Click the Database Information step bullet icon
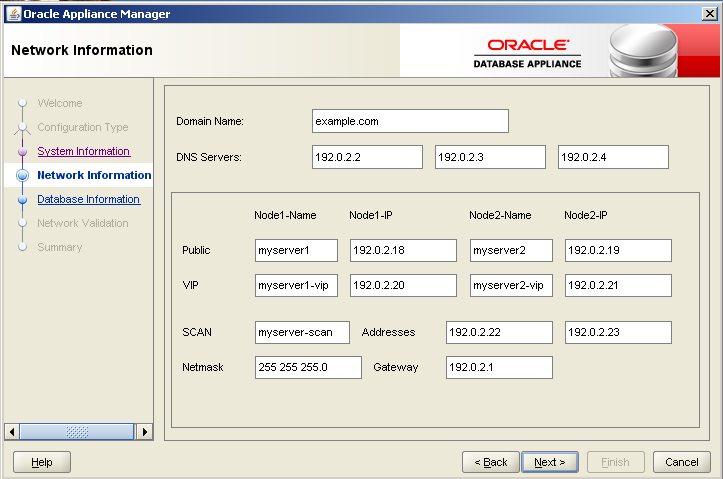Screen dimensions: 723x479 pos(23,200)
